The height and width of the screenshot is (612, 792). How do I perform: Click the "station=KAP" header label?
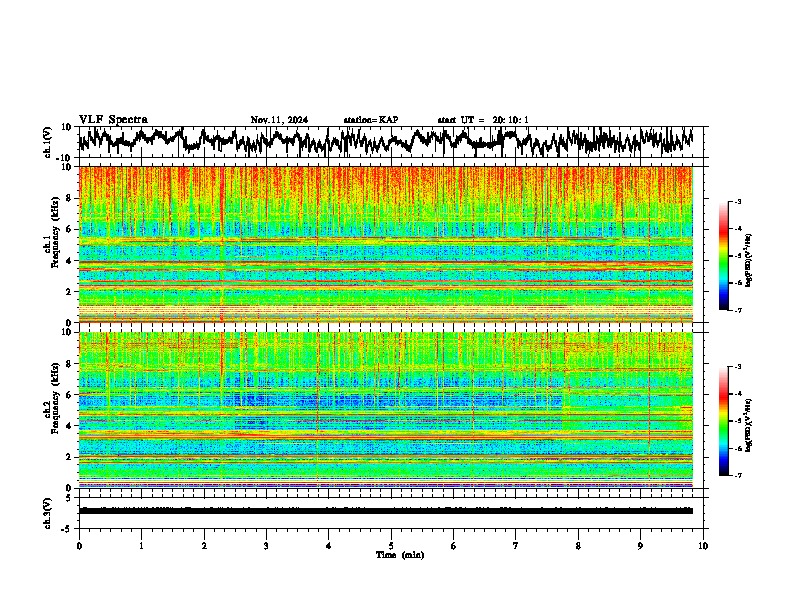pyautogui.click(x=371, y=120)
